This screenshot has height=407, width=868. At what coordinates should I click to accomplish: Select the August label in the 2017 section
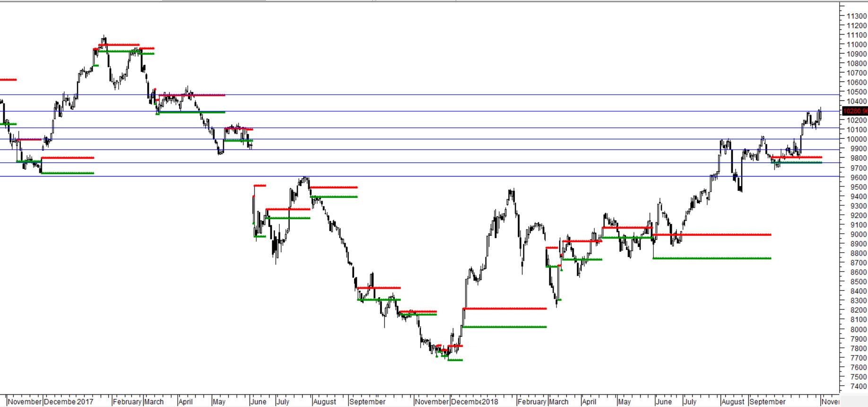tap(324, 401)
